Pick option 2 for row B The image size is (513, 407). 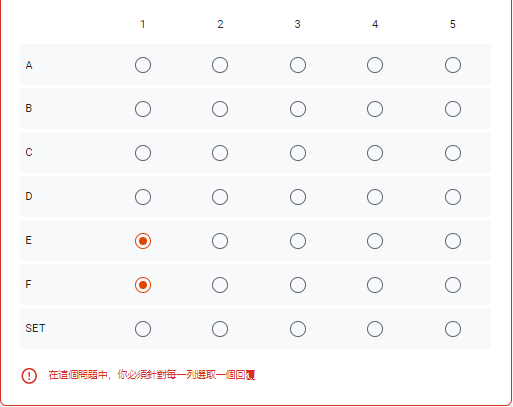pyautogui.click(x=220, y=109)
